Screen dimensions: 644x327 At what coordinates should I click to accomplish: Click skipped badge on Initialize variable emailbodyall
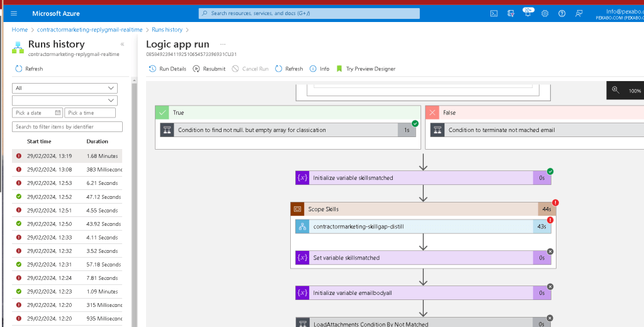tap(550, 287)
